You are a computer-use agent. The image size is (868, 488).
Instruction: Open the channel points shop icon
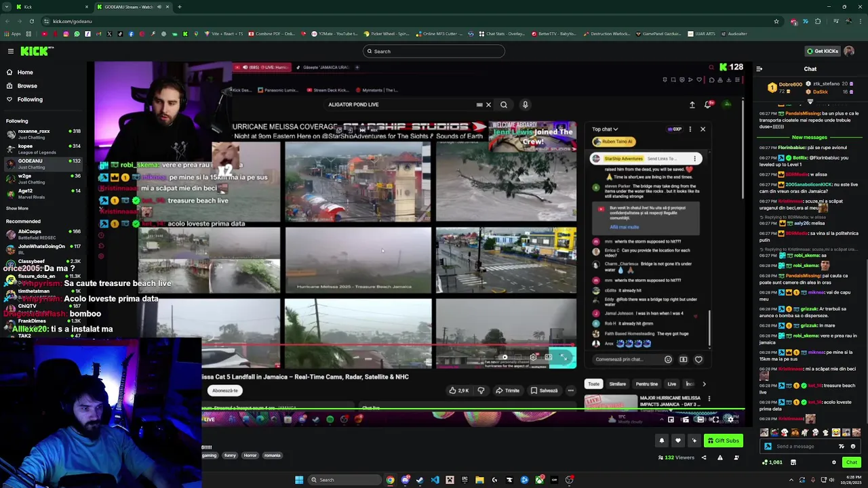click(793, 462)
